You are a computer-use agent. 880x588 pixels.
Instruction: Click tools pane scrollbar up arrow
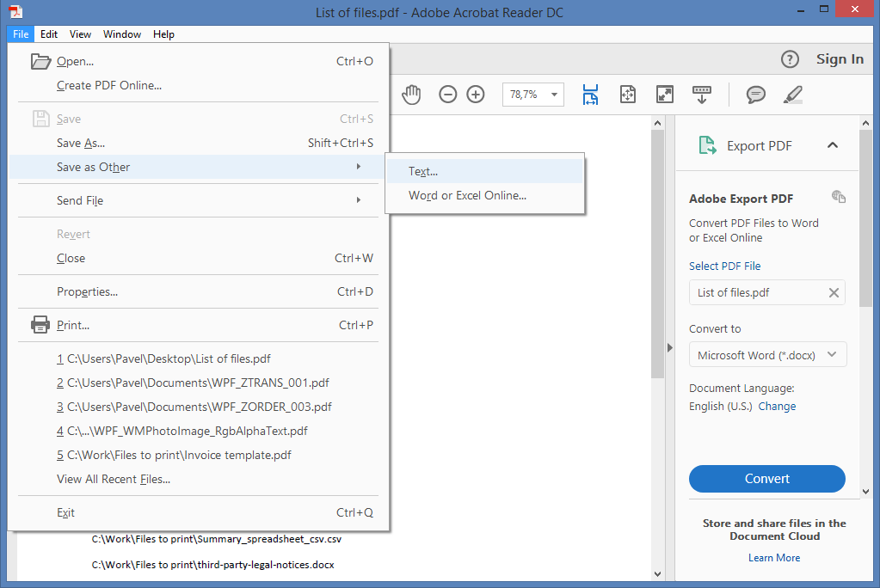865,123
